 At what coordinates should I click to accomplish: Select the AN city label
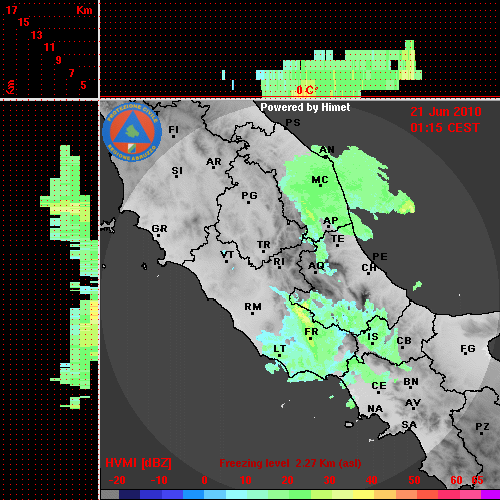coord(327,150)
